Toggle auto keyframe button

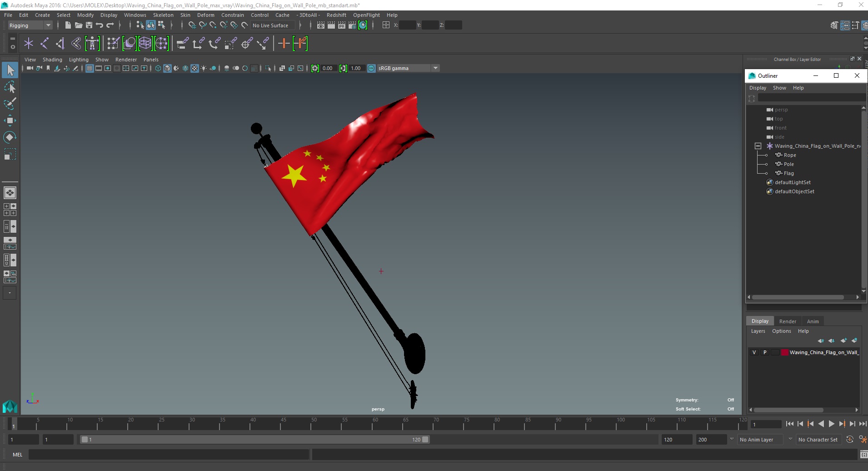pyautogui.click(x=850, y=440)
